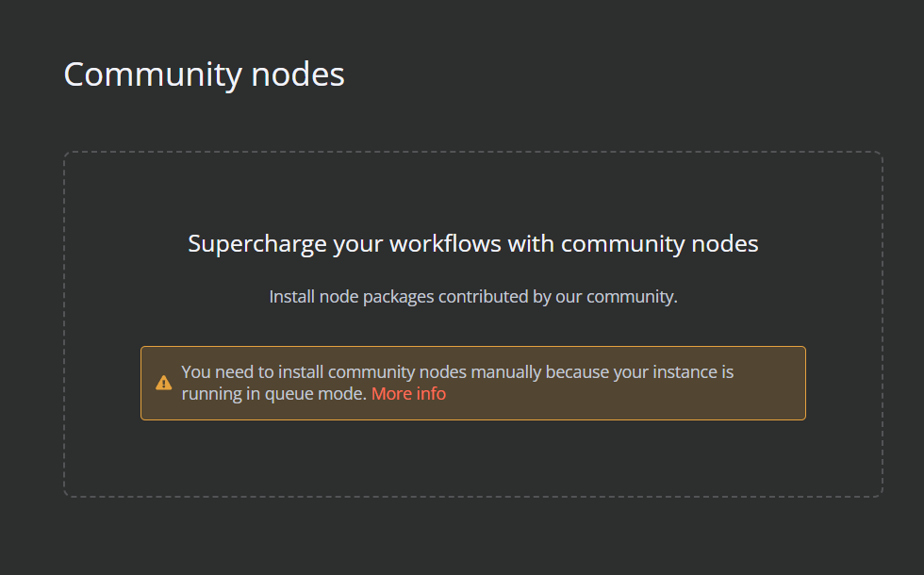
Task: Click inside the dashed empty-state panel
Action: 473,324
